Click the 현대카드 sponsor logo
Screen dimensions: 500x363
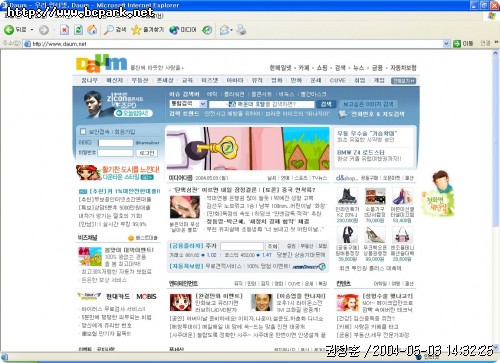tap(118, 296)
